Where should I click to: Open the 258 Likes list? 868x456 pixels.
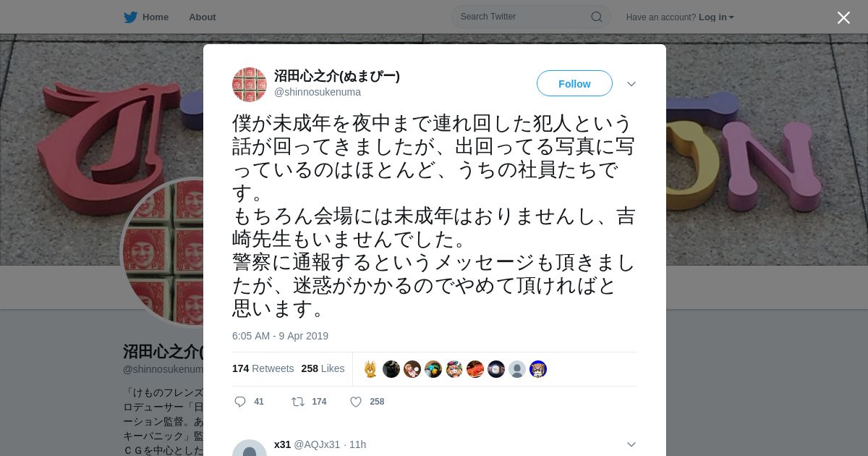click(x=323, y=368)
